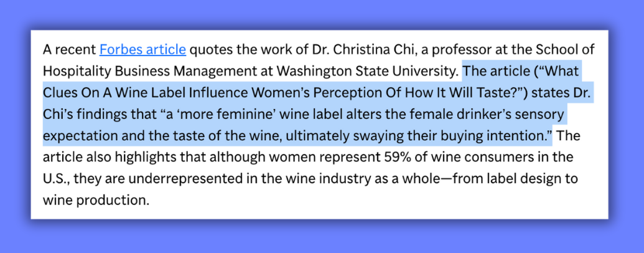The image size is (644, 253).
Task: Click the words 'article also highlights'
Action: [111, 157]
